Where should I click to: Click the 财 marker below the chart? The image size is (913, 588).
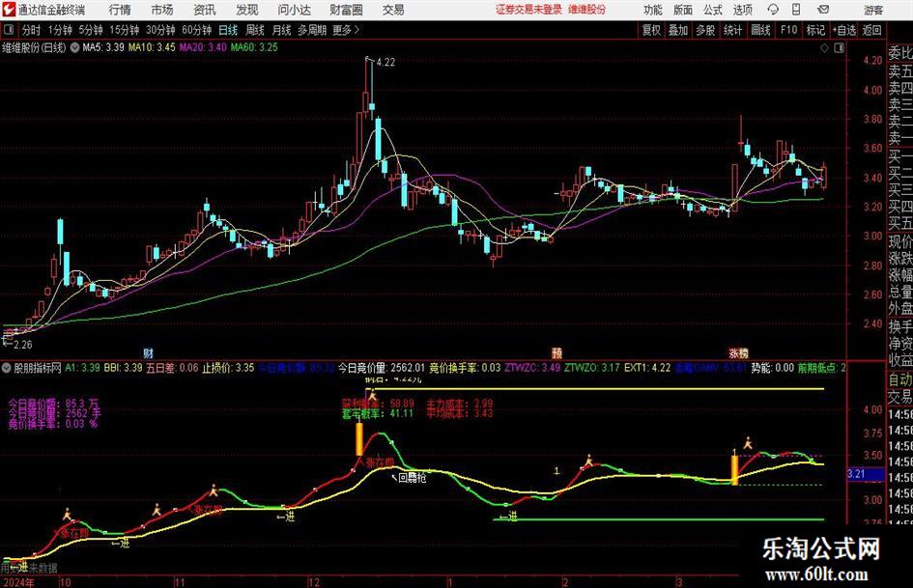click(x=149, y=352)
